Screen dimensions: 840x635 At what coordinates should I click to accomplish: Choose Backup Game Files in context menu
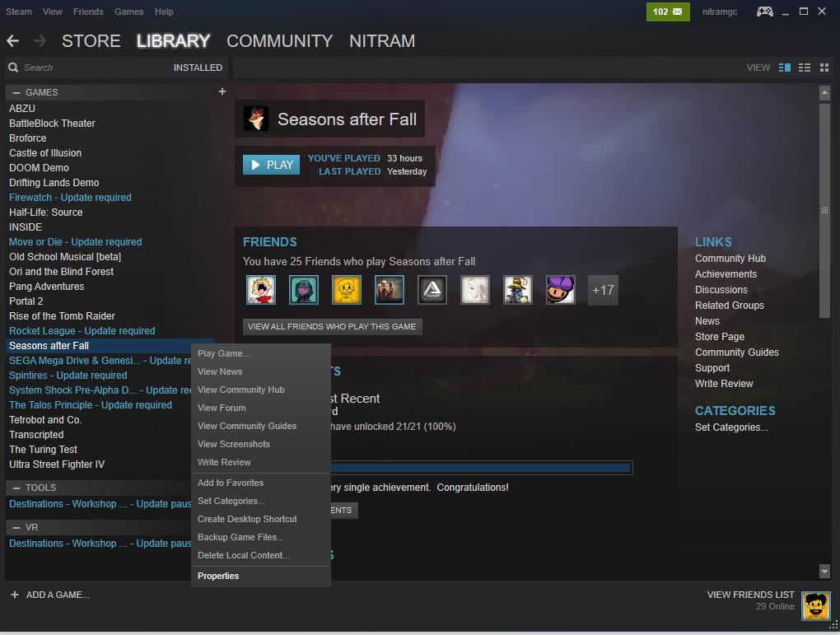(x=261, y=537)
